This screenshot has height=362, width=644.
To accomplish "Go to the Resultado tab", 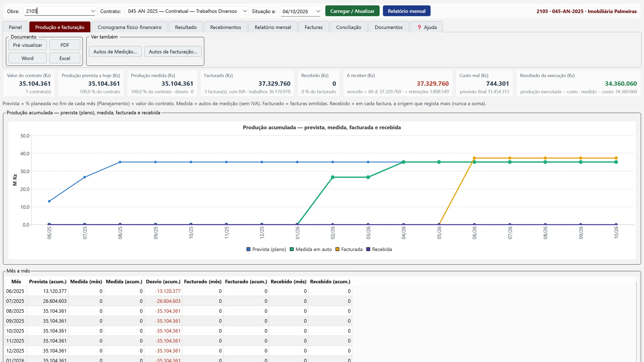I will [x=186, y=27].
